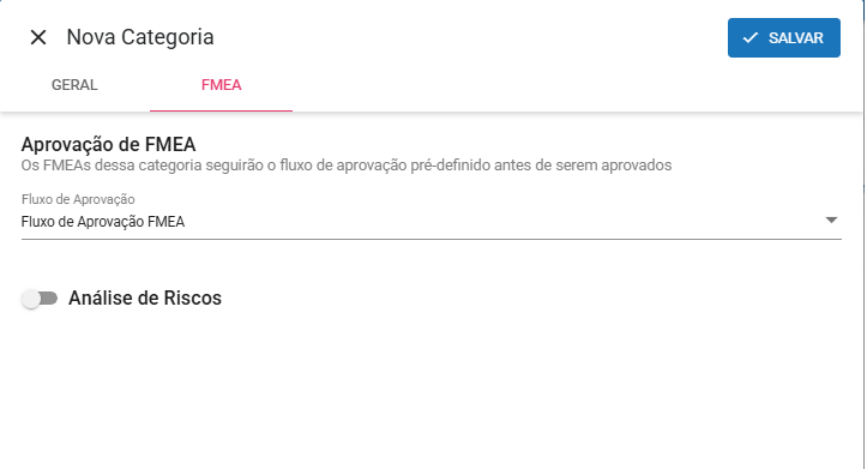The image size is (865, 469).
Task: Click the small Fluxo de Aprovação field label
Action: (x=78, y=200)
